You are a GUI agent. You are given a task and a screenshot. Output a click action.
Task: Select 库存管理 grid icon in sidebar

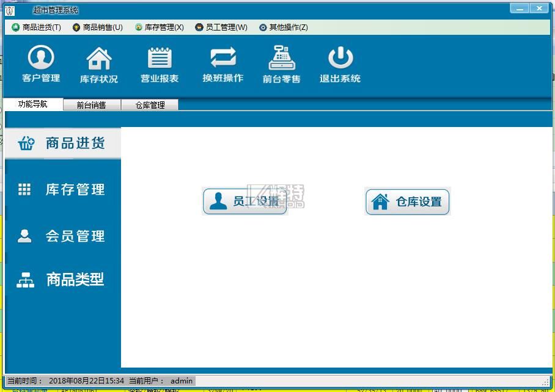pos(24,190)
